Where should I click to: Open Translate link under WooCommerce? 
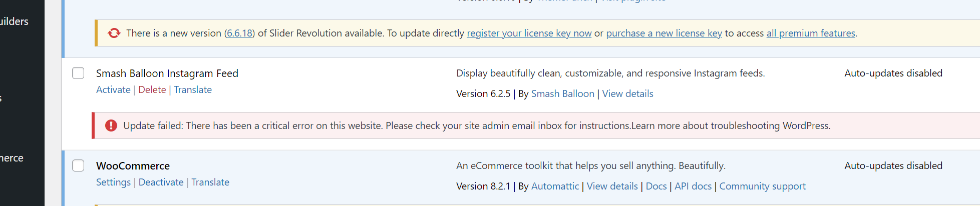[x=210, y=182]
